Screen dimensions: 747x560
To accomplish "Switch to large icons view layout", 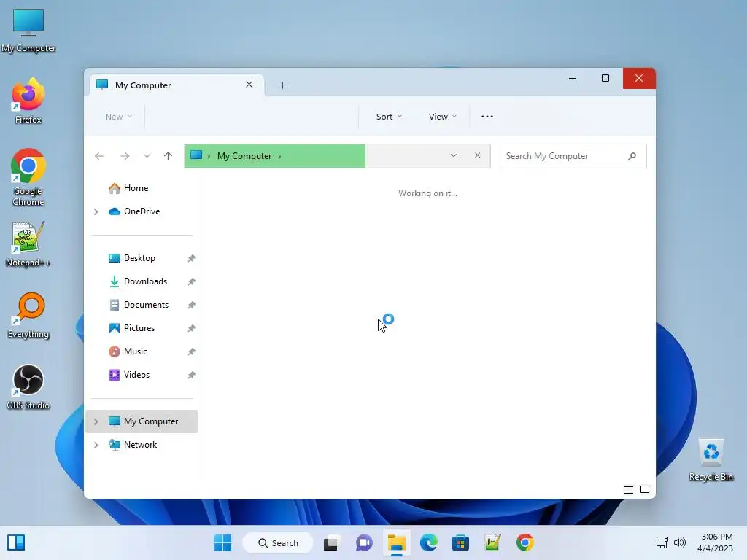I will coord(645,490).
